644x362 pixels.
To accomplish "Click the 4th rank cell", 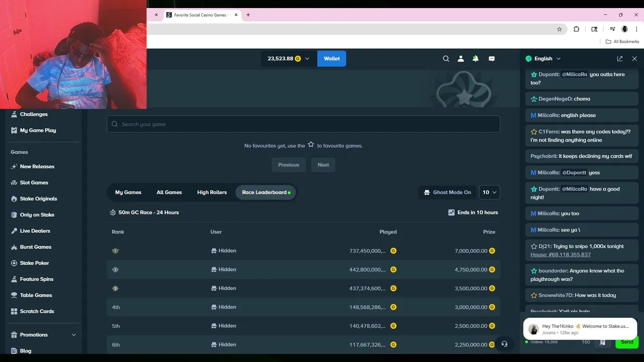I will [116, 307].
